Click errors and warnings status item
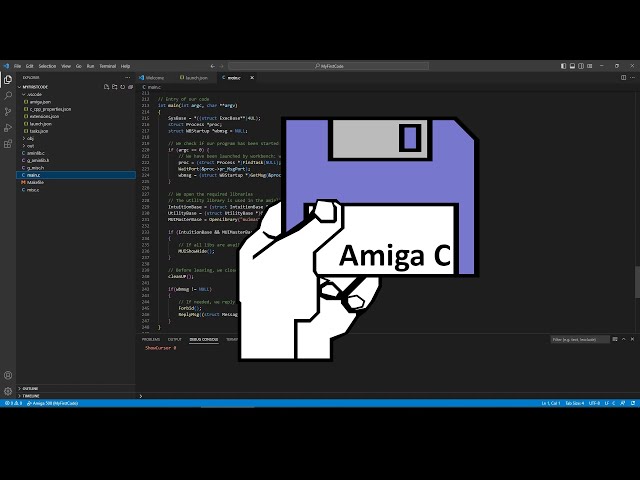 point(13,403)
